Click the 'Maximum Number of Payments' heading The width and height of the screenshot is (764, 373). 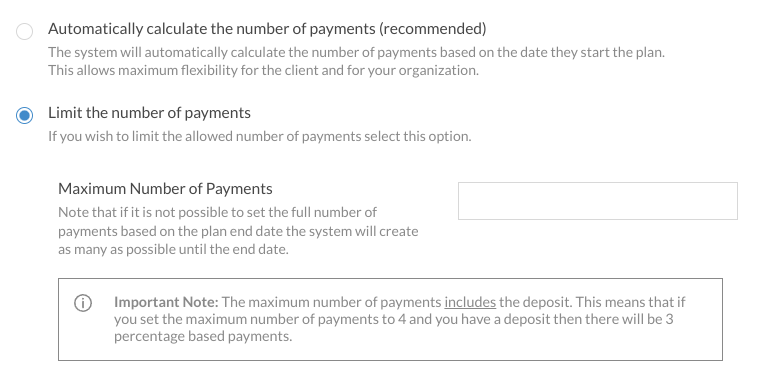[165, 189]
